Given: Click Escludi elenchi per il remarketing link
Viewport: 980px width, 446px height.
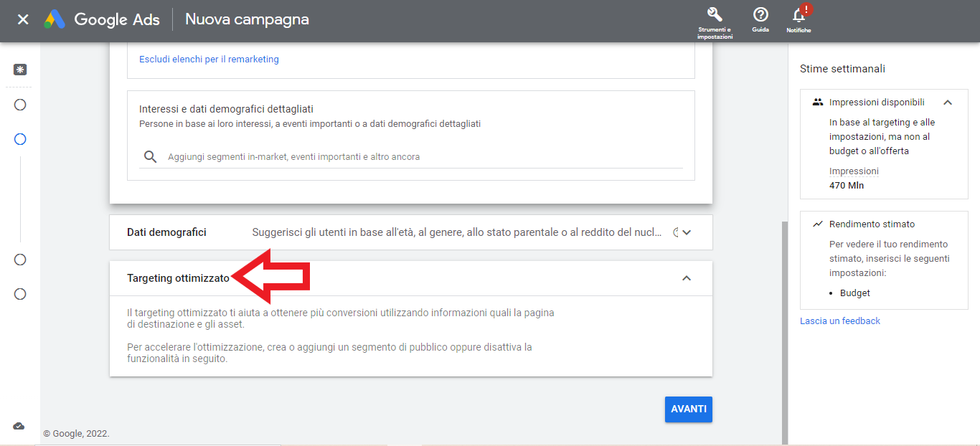Looking at the screenshot, I should pos(209,60).
